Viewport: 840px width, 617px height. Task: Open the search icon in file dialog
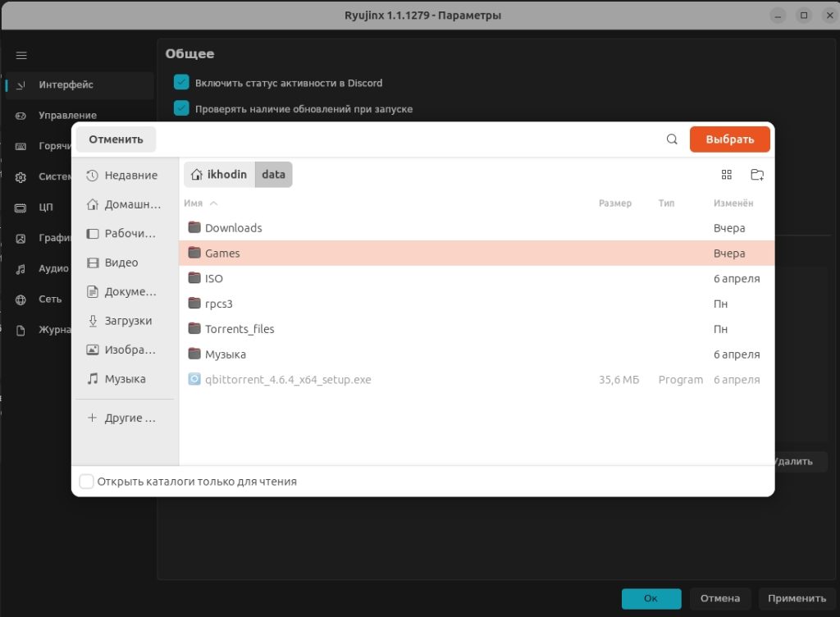(x=672, y=139)
